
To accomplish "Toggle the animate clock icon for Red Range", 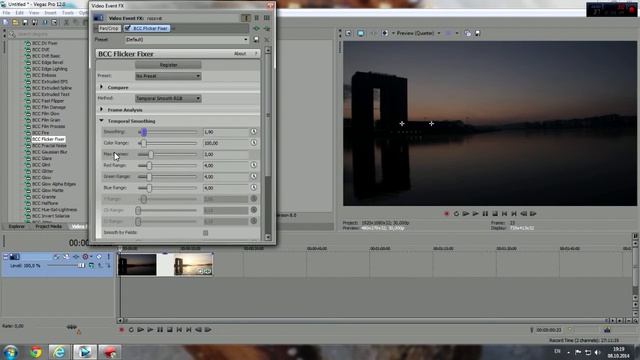I will [x=253, y=165].
